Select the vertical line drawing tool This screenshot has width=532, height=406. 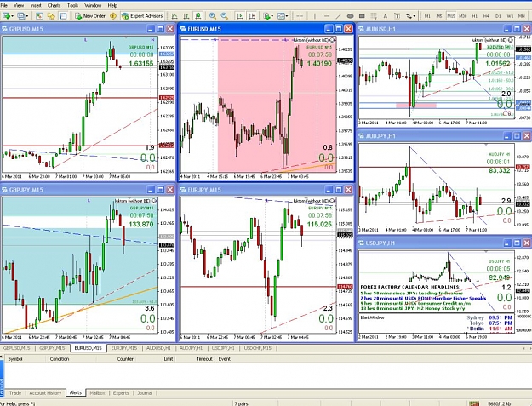[315, 16]
